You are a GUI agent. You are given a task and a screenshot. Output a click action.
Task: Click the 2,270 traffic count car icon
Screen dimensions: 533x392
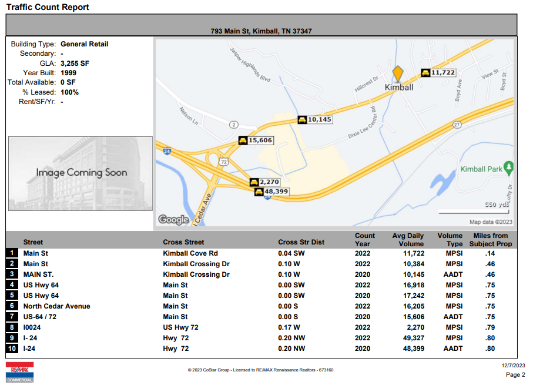coord(254,182)
